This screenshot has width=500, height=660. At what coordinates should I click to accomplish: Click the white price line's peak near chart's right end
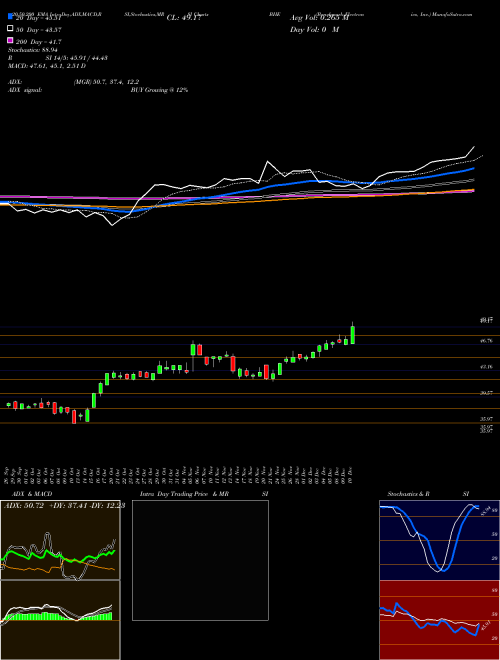point(474,147)
